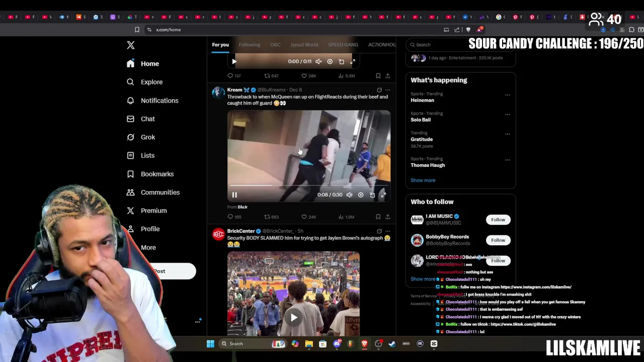
Task: Share Kream's post
Action: (x=387, y=217)
